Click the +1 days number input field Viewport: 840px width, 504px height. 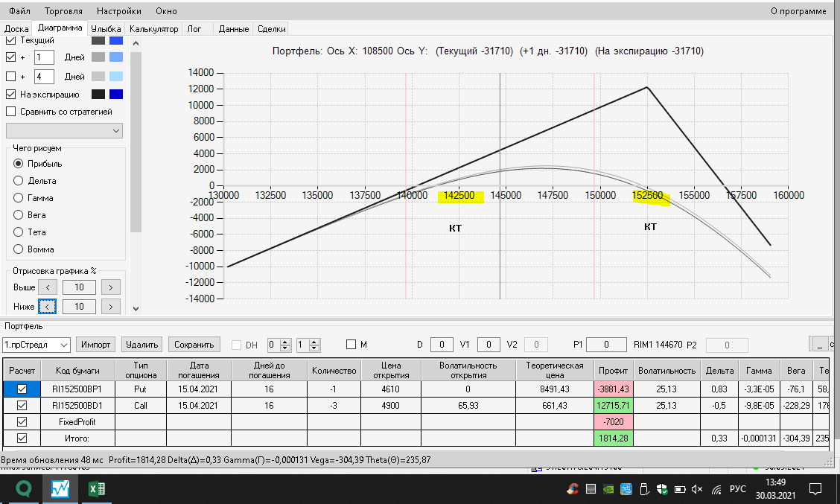point(44,57)
